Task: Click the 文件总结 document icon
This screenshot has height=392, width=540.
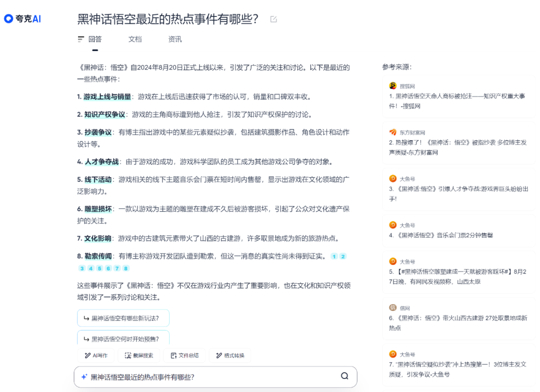Action: pyautogui.click(x=173, y=355)
